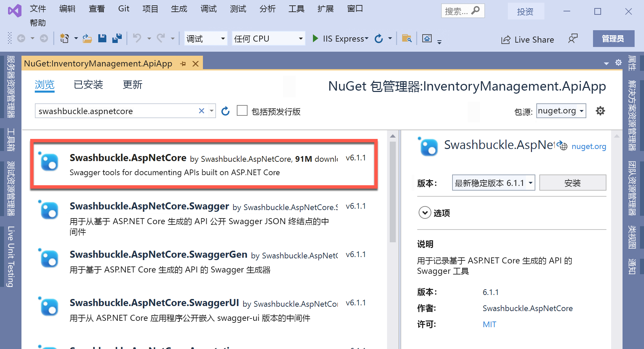Click the search magnifier icon in title bar
Screen dimensions: 644x349
pyautogui.click(x=475, y=11)
